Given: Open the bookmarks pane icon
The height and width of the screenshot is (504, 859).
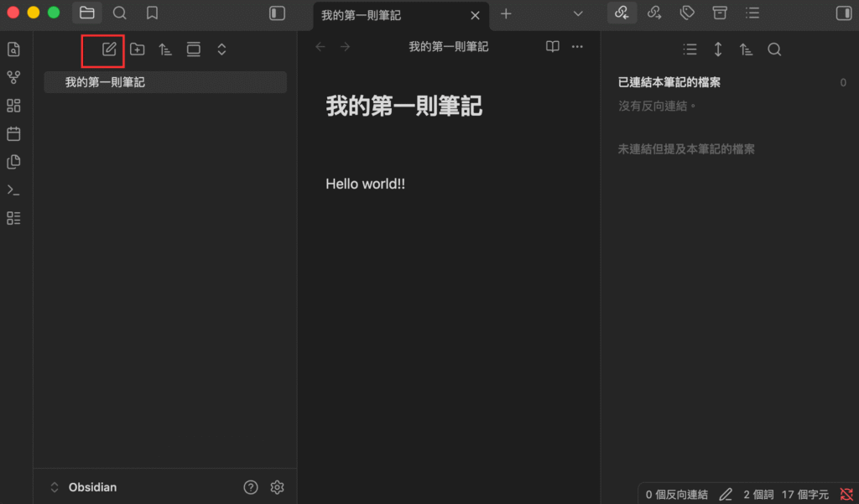Looking at the screenshot, I should 153,13.
